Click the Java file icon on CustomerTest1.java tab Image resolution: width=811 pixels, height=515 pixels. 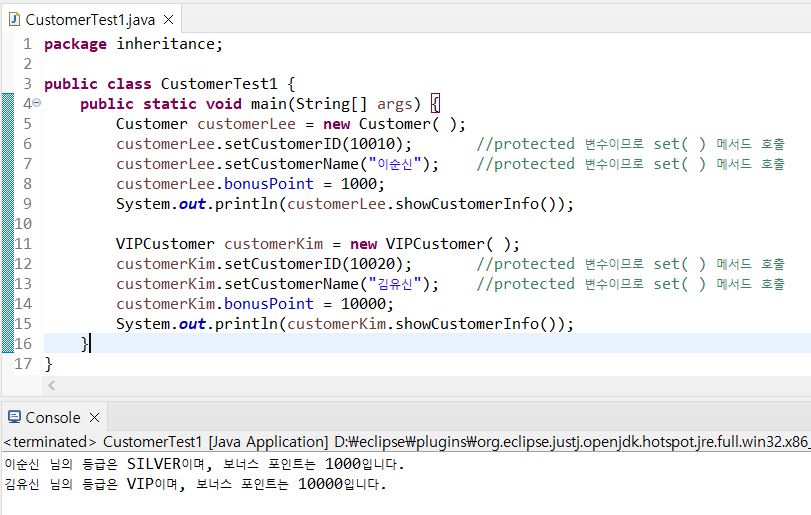[x=14, y=20]
